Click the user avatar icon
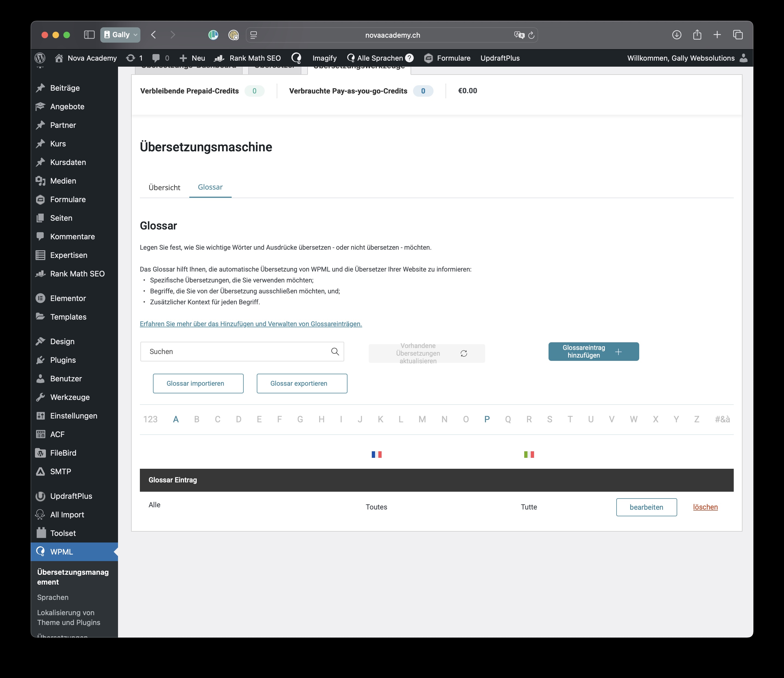784x678 pixels. pos(744,58)
